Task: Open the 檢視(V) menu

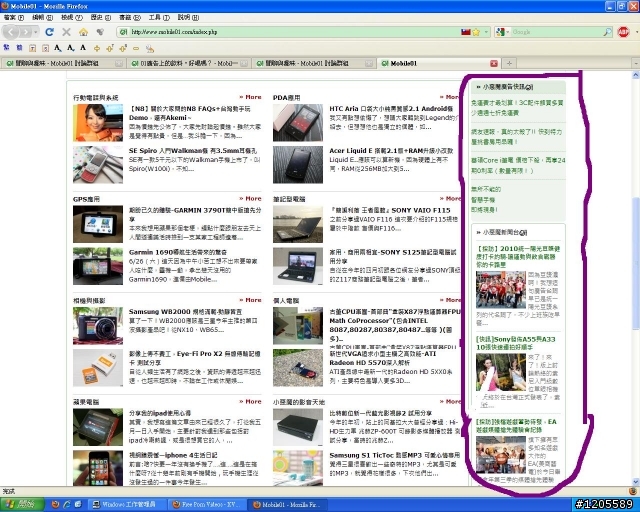Action: pyautogui.click(x=72, y=18)
